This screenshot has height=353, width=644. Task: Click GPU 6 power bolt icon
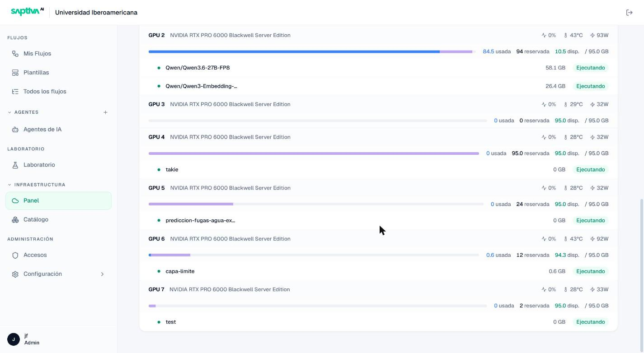click(592, 239)
